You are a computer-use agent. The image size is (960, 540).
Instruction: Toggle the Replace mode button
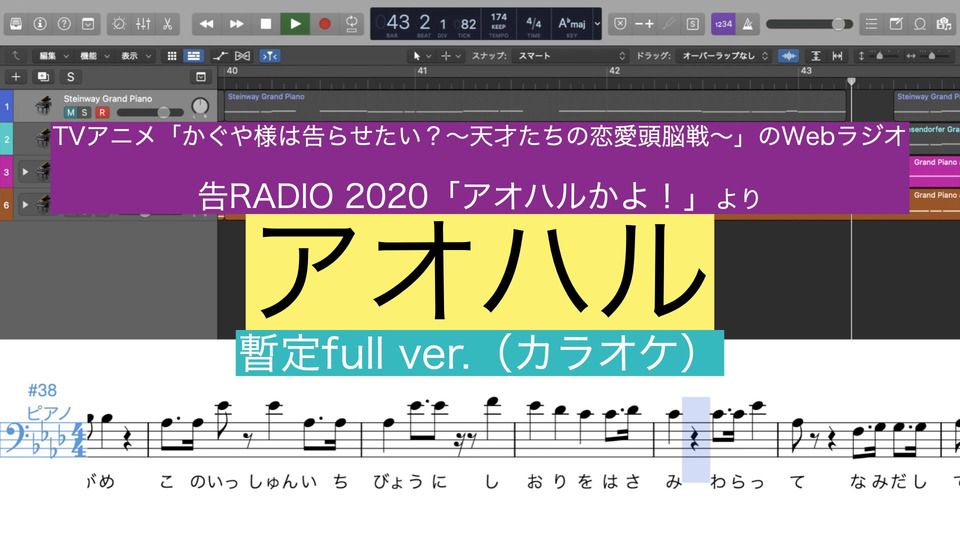(x=620, y=24)
